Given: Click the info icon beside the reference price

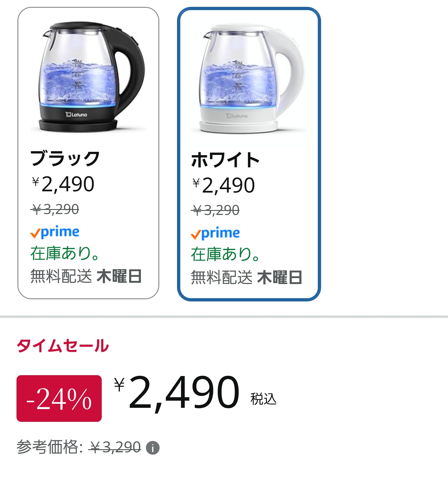Looking at the screenshot, I should (153, 448).
